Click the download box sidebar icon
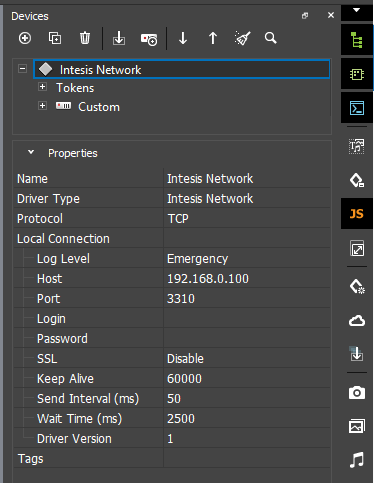This screenshot has width=374, height=483. (x=357, y=354)
